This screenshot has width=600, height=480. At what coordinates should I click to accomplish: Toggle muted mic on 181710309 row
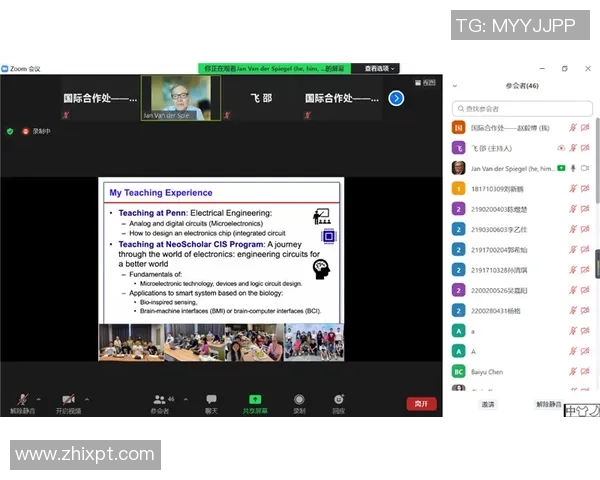(573, 188)
